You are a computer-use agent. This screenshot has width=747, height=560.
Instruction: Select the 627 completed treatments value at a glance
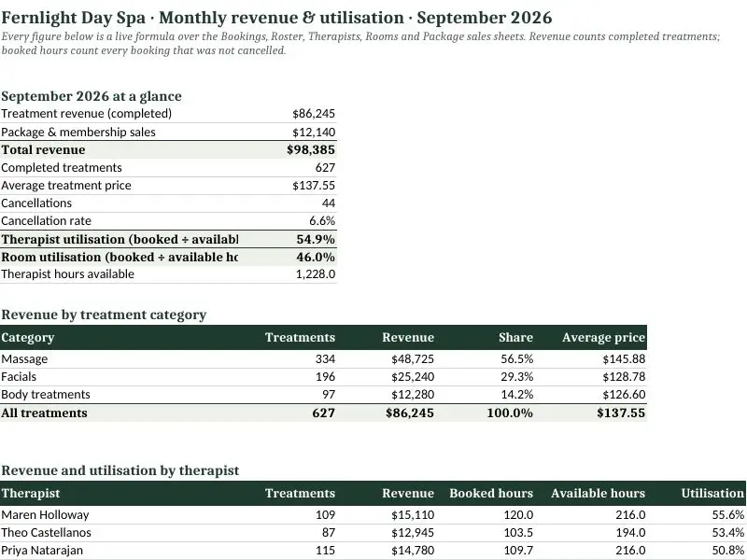click(325, 168)
